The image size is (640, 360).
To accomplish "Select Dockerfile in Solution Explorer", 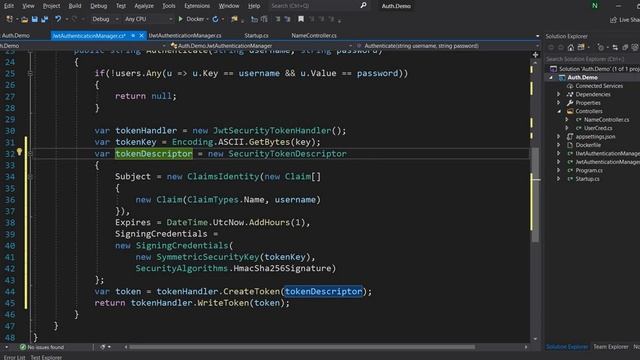I will coord(588,145).
